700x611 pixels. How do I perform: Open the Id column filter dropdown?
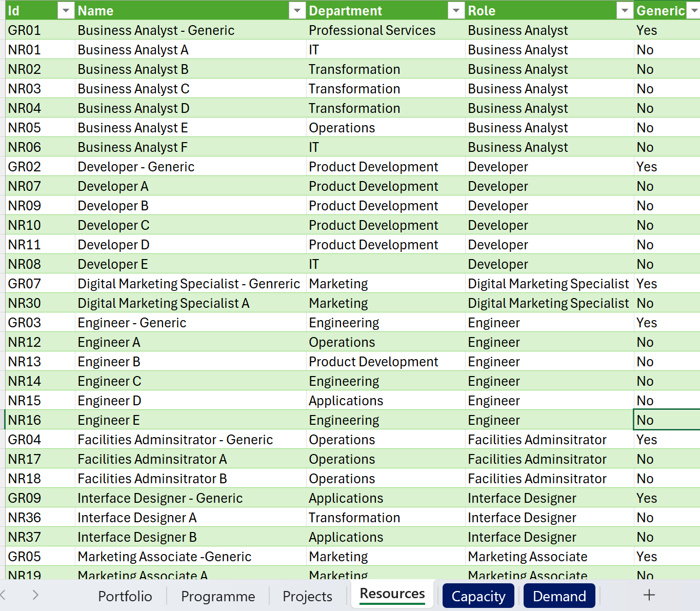(x=66, y=10)
